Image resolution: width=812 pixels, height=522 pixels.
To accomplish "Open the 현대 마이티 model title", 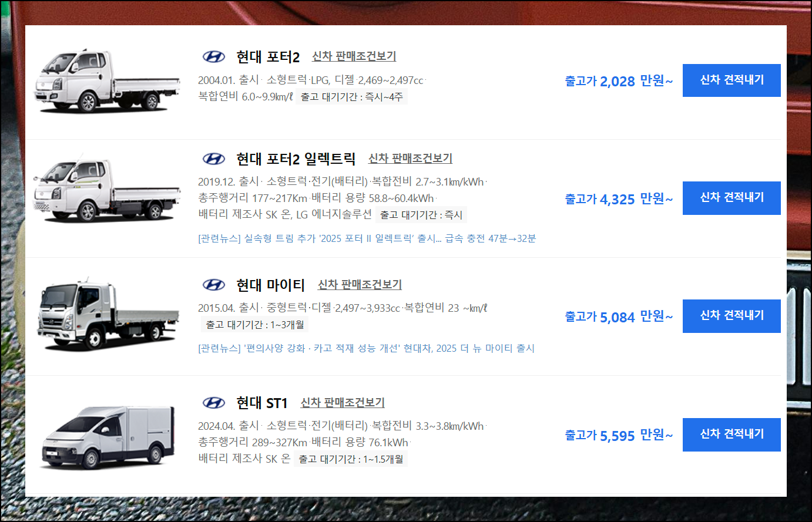I will pyautogui.click(x=270, y=285).
